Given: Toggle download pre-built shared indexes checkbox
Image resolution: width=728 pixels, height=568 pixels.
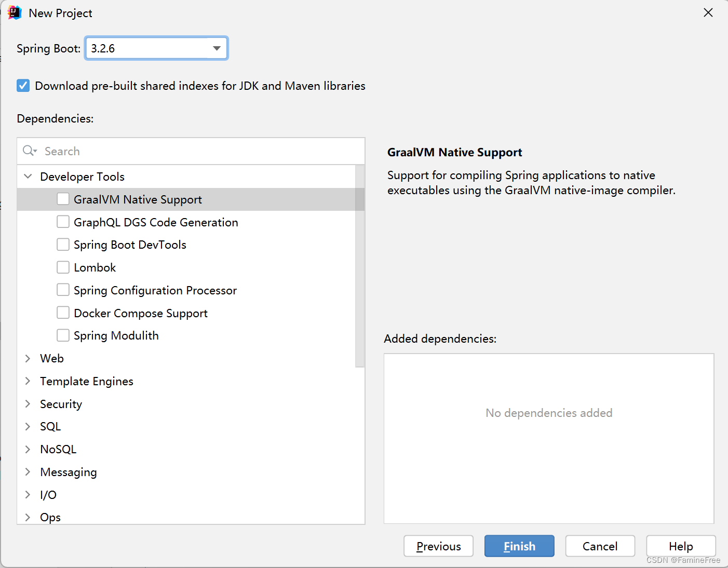Looking at the screenshot, I should click(23, 86).
